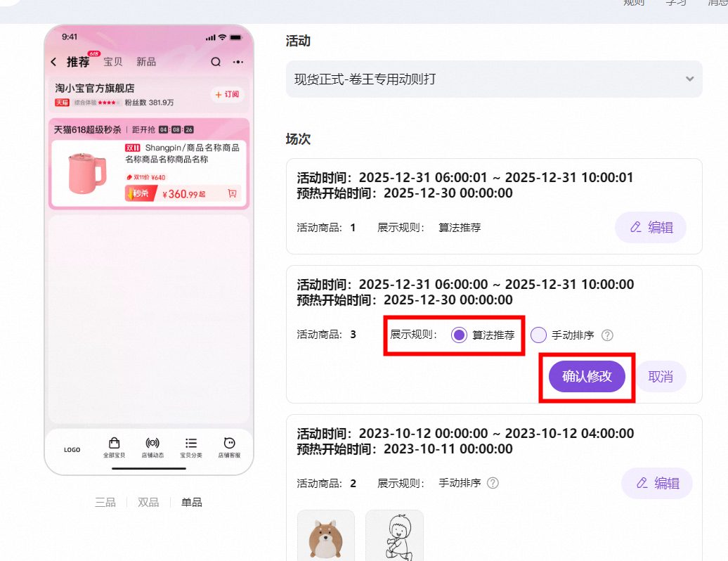The image size is (728, 561).
Task: Switch preview layout to 三品
Action: pyautogui.click(x=105, y=502)
